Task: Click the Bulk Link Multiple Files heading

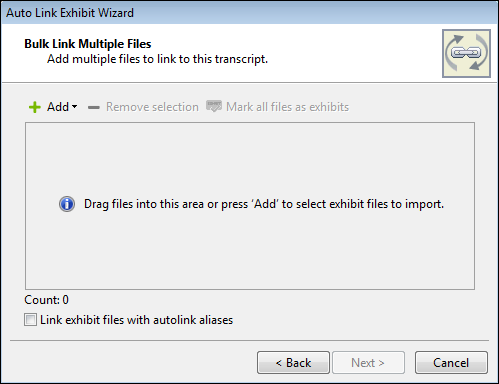Action: (88, 44)
